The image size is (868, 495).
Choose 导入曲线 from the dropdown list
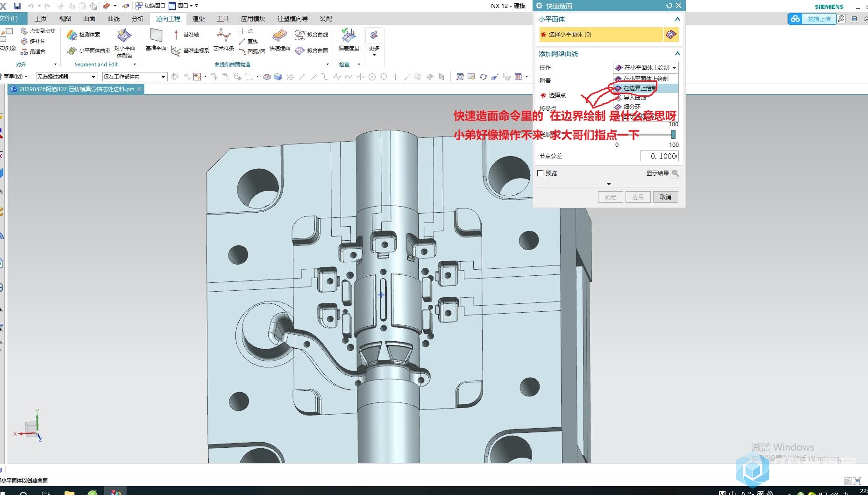(x=646, y=98)
